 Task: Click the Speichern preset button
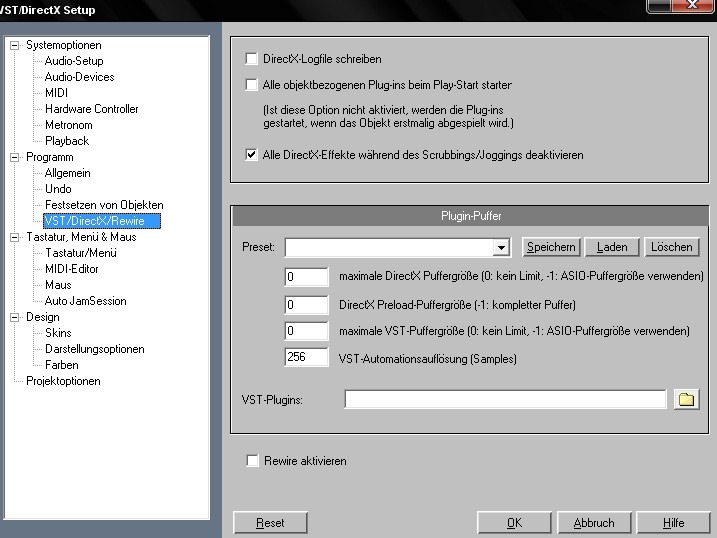point(551,247)
